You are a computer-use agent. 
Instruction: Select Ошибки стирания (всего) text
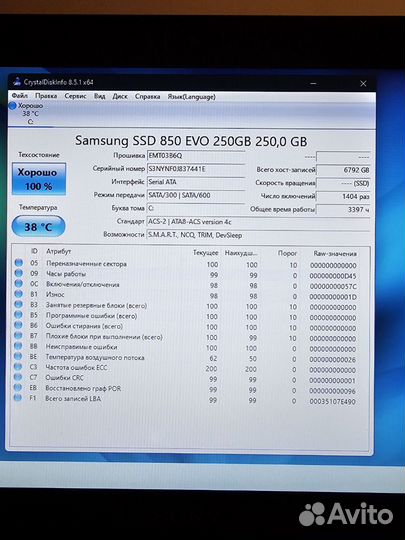pyautogui.click(x=84, y=326)
